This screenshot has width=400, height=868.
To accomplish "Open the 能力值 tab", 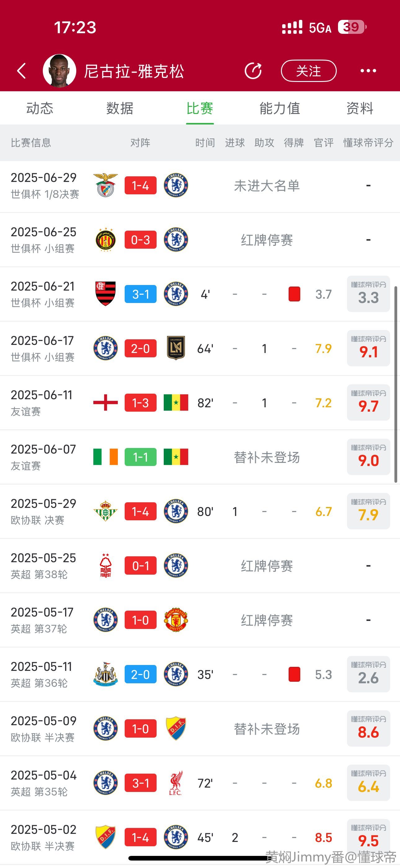I will tap(279, 109).
